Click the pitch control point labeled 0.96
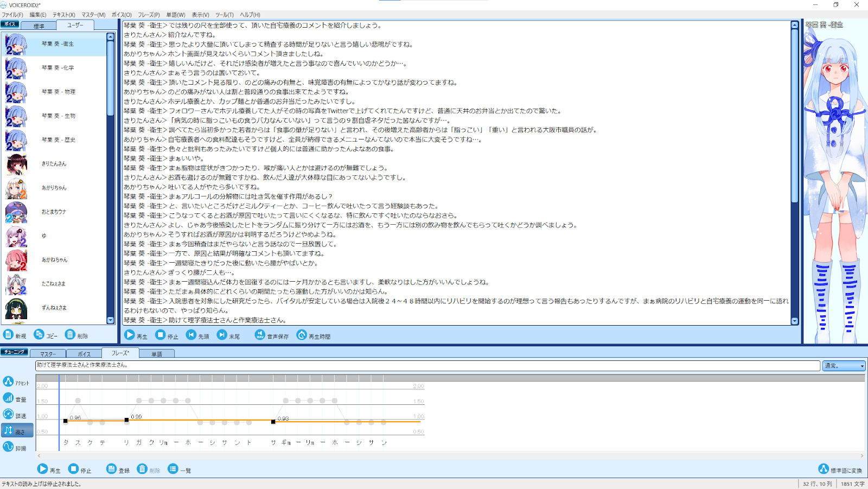This screenshot has height=489, width=868. [66, 421]
